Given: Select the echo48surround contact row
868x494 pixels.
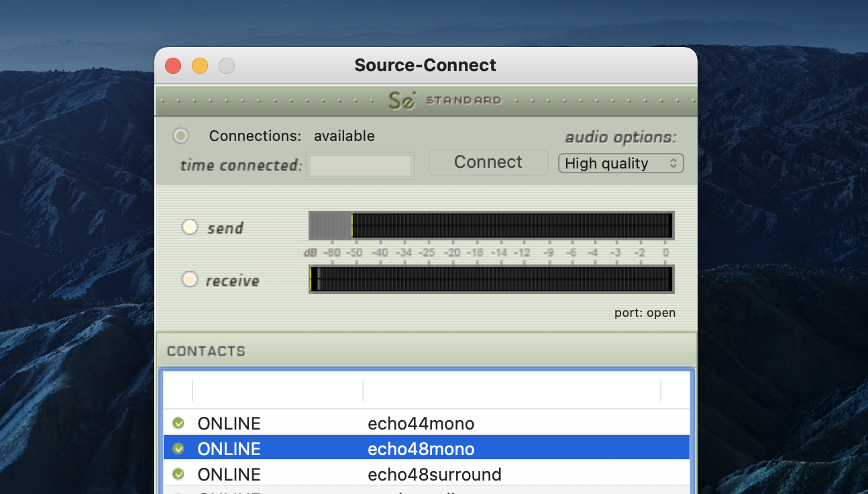Looking at the screenshot, I should [x=434, y=475].
